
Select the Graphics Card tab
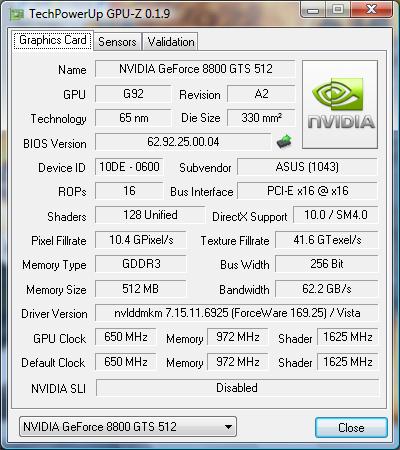(53, 40)
